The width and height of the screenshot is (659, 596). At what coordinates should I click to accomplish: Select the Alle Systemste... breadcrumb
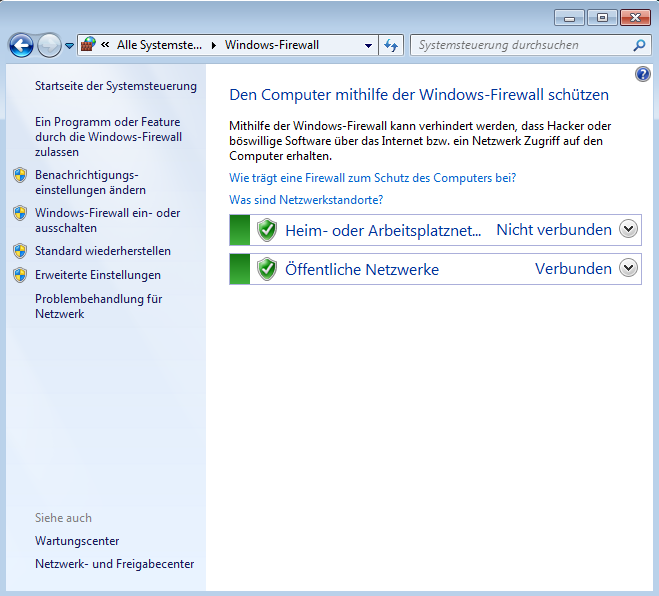pyautogui.click(x=159, y=45)
